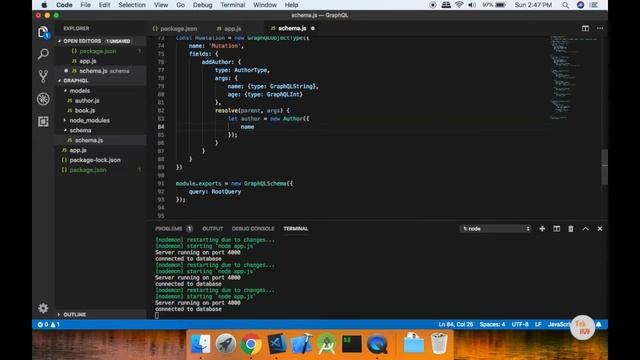This screenshot has height=360, width=640.
Task: Open the Extensions view in activity bar
Action: coord(43,121)
